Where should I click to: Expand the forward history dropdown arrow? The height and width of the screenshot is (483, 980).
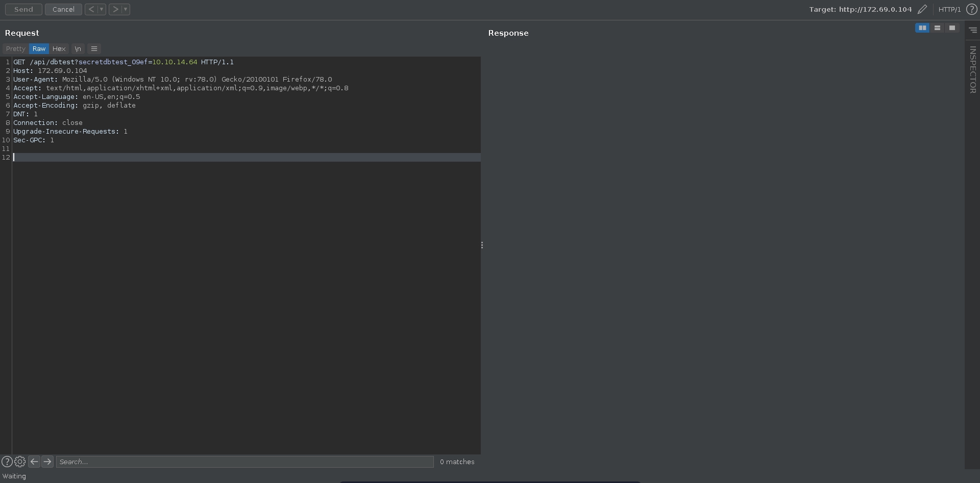pos(126,9)
